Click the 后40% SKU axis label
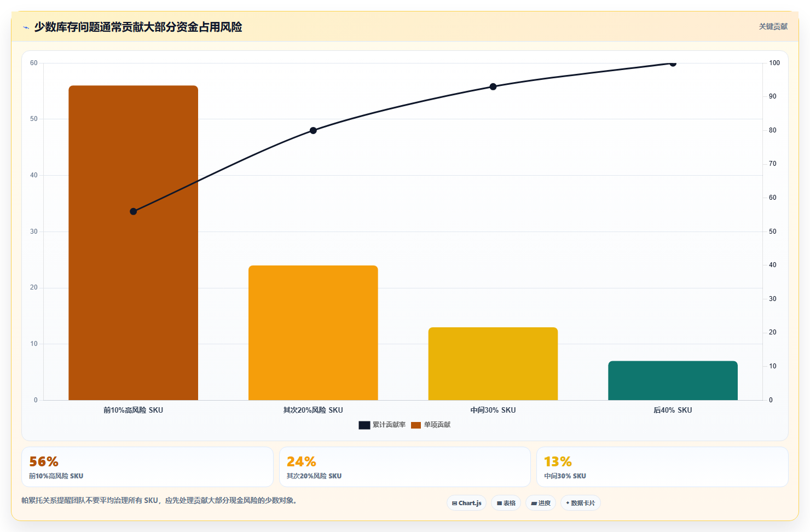 point(673,410)
